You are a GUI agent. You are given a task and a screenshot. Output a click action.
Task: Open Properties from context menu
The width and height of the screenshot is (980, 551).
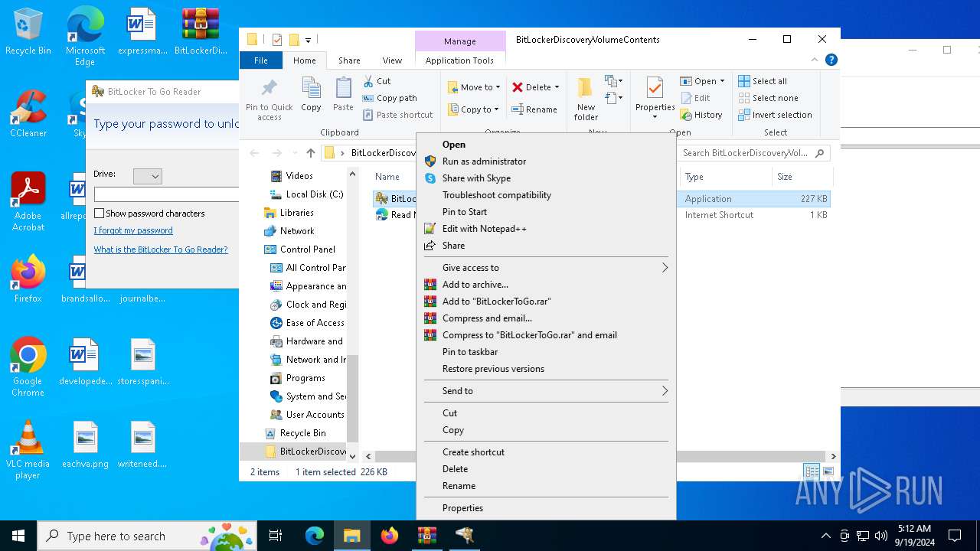point(546,508)
